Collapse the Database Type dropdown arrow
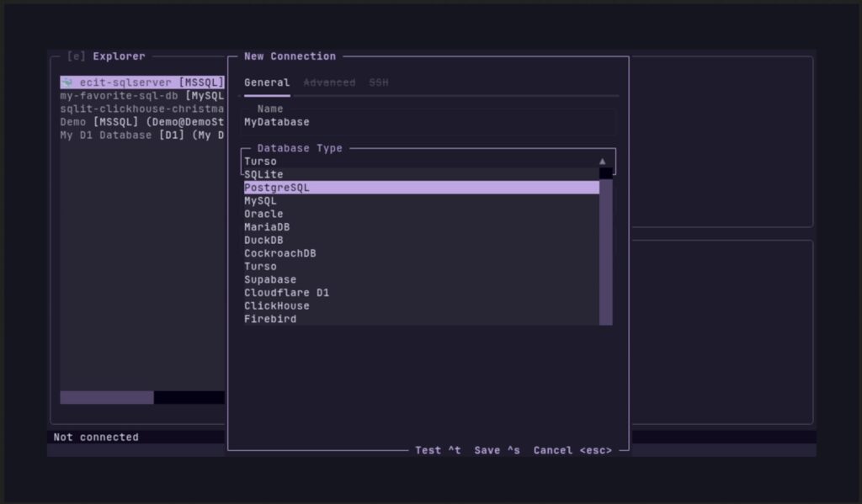Screen dimensions: 862x504 click(x=602, y=162)
